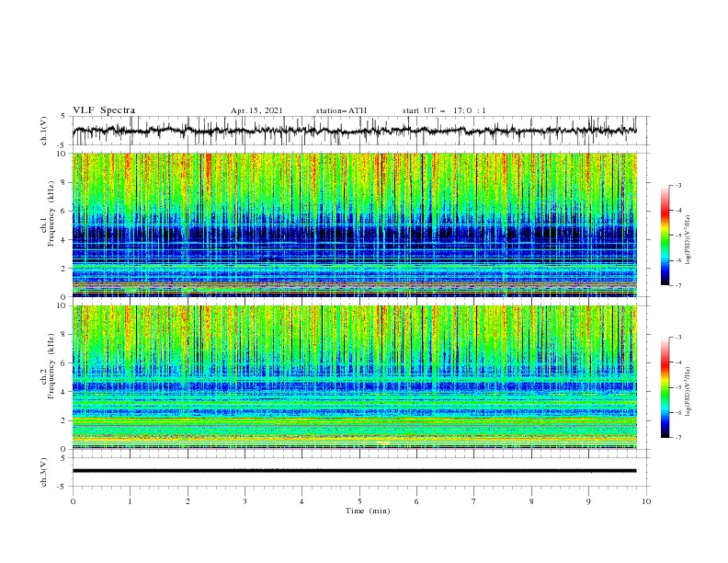Click the ch.2 PSD color scale bar

coord(665,387)
